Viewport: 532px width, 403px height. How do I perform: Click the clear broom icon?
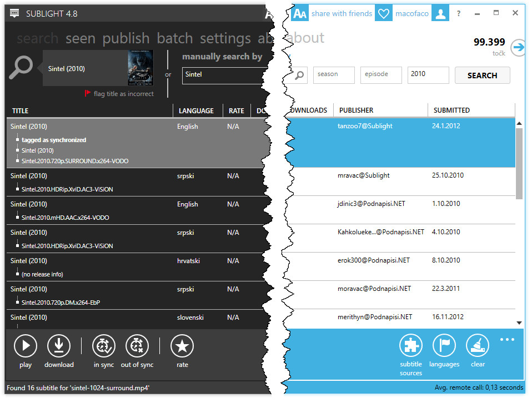[x=478, y=346]
